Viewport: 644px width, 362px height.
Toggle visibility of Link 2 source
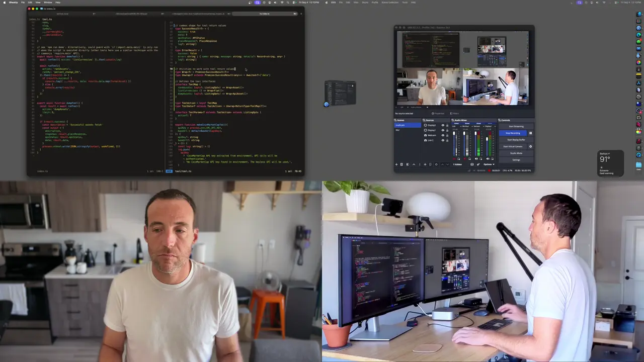pyautogui.click(x=443, y=140)
